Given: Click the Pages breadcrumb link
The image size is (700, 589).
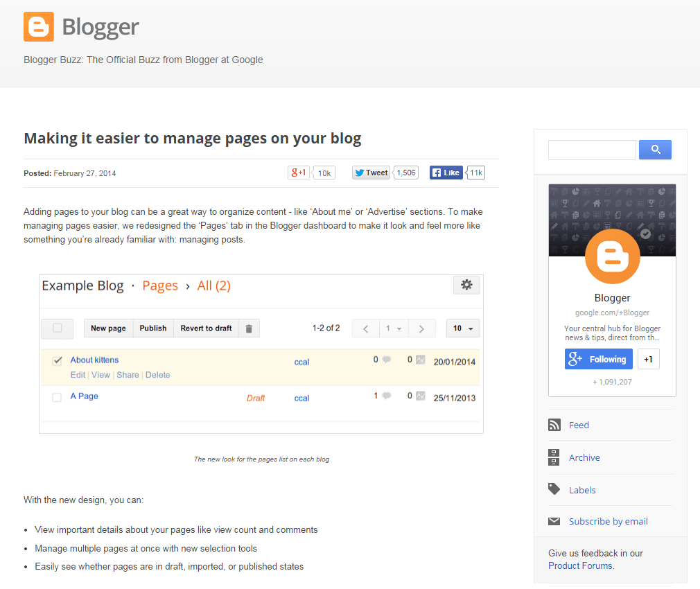Looking at the screenshot, I should click(160, 285).
